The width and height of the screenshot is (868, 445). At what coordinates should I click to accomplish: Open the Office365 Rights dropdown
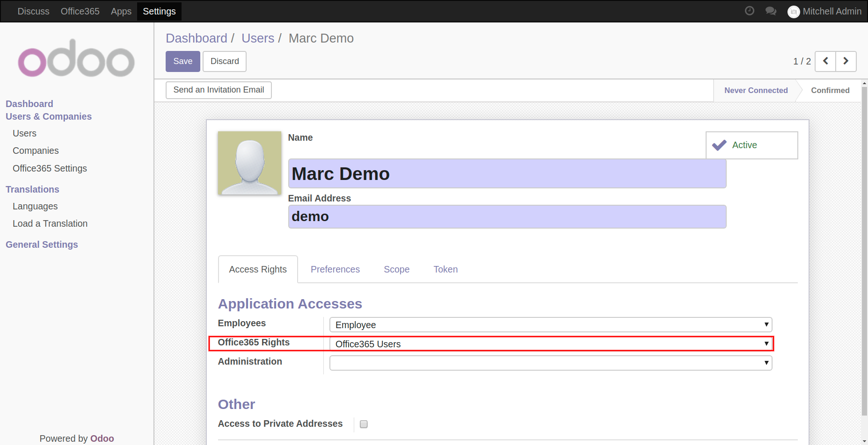[550, 344]
